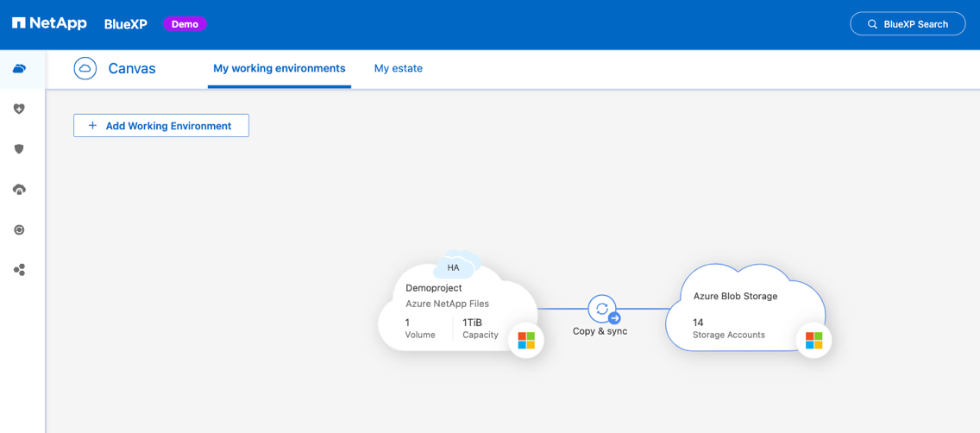Open the Protection shield icon in sidebar
Viewport: 980px width, 433px height.
click(x=19, y=149)
